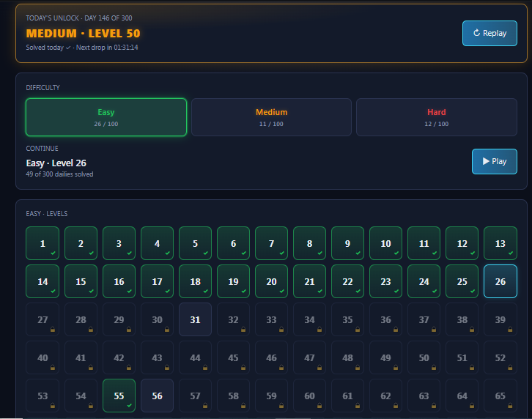Open completed level 3
This screenshot has height=419, width=532.
(x=119, y=243)
